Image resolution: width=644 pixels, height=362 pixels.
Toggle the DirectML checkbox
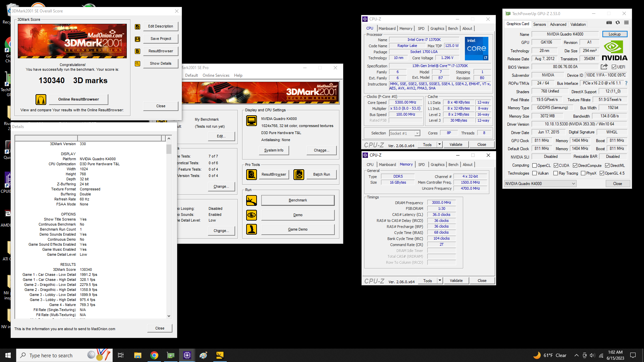pos(607,166)
